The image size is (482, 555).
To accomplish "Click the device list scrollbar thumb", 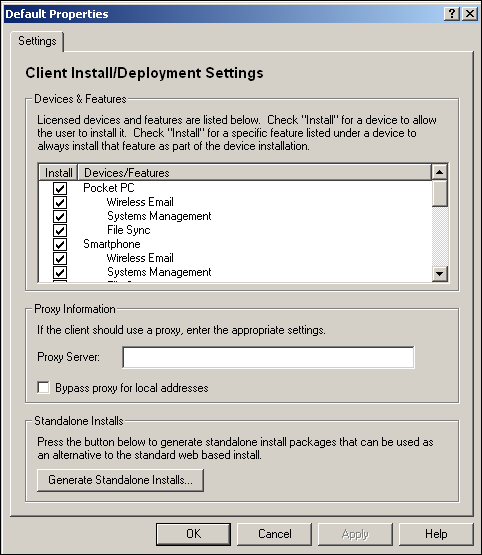I will (x=440, y=193).
